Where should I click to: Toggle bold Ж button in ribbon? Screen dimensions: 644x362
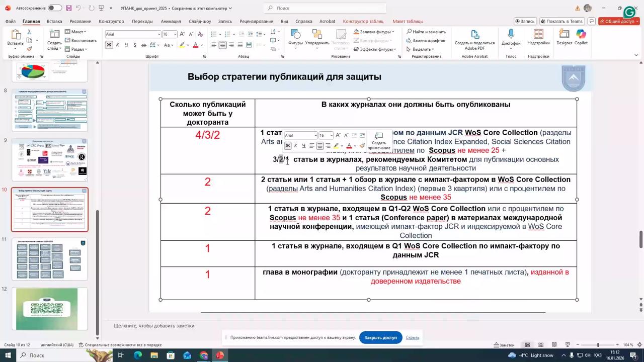click(109, 45)
